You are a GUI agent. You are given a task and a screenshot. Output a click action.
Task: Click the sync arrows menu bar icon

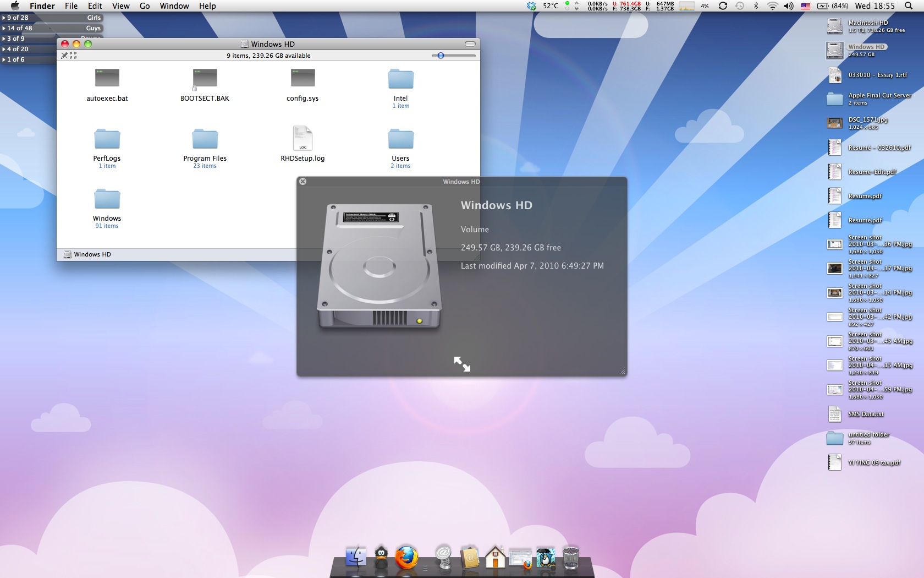[x=723, y=6]
